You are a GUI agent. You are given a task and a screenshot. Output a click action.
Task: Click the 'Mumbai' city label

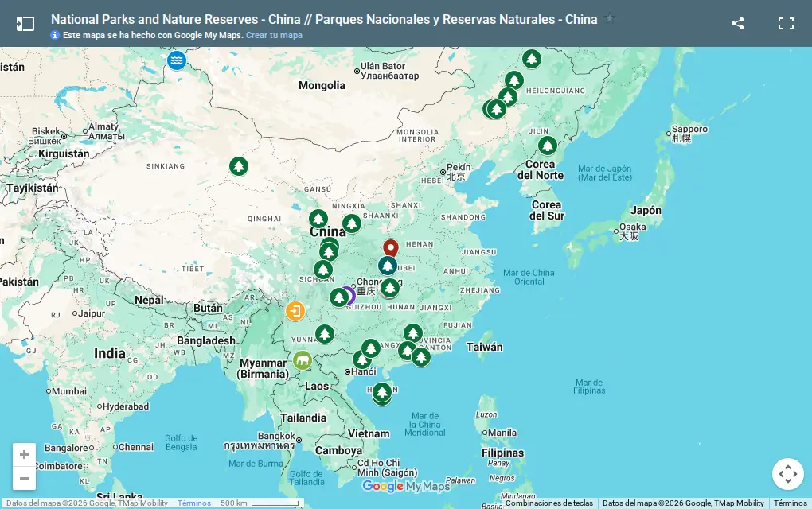69,391
